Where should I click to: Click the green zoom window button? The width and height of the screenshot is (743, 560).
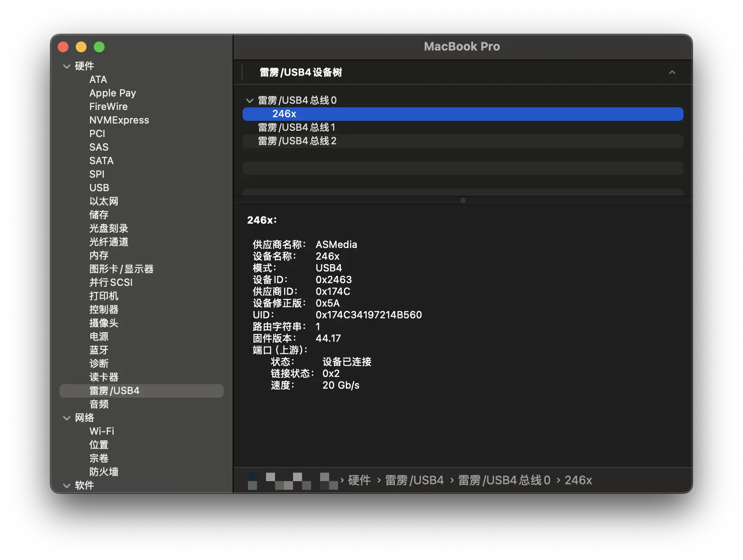(99, 47)
